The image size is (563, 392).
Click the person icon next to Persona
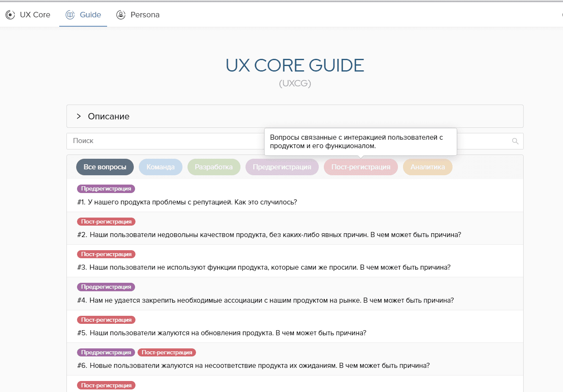pos(121,14)
